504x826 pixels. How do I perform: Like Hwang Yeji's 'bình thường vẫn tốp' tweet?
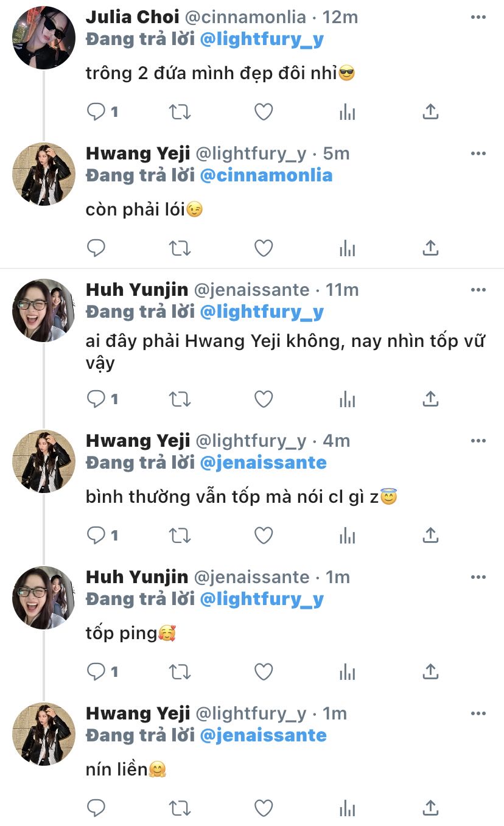click(x=263, y=536)
